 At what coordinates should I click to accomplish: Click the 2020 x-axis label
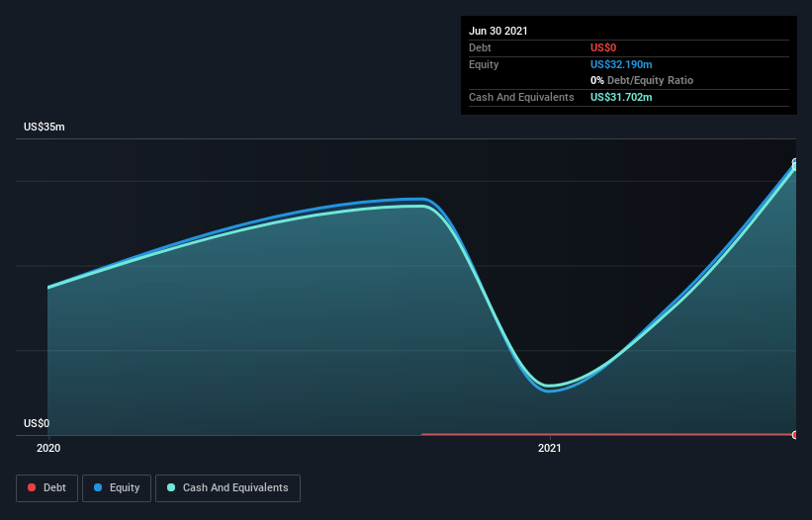pyautogui.click(x=48, y=448)
